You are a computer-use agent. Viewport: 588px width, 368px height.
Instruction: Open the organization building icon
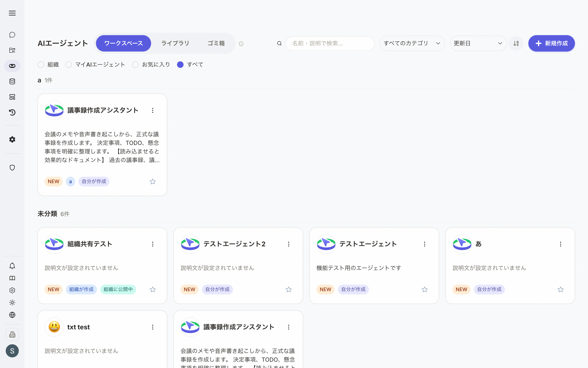click(12, 334)
